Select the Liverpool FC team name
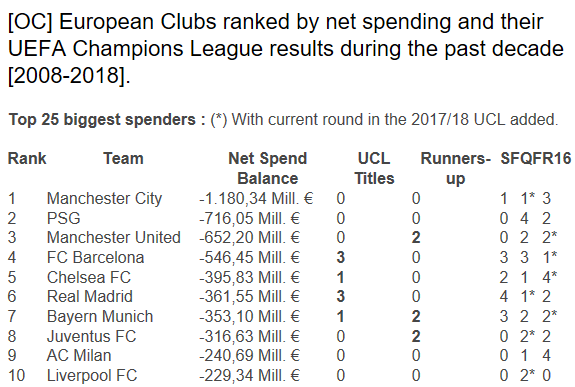575x387 pixels. [92, 376]
